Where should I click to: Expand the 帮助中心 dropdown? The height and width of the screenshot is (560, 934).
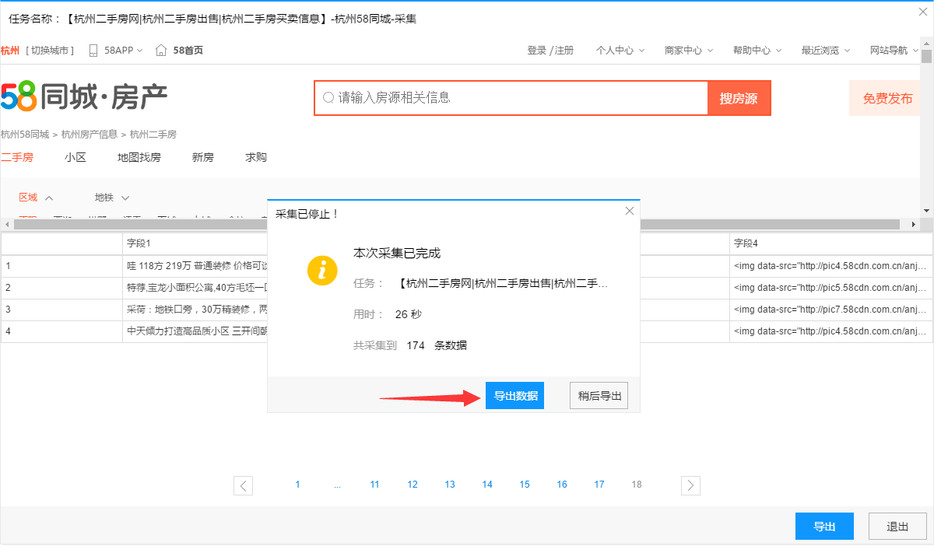[x=757, y=51]
